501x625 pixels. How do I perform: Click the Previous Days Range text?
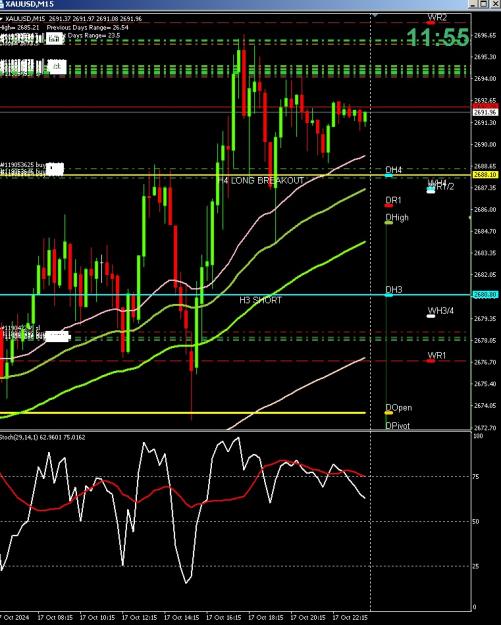tap(88, 28)
